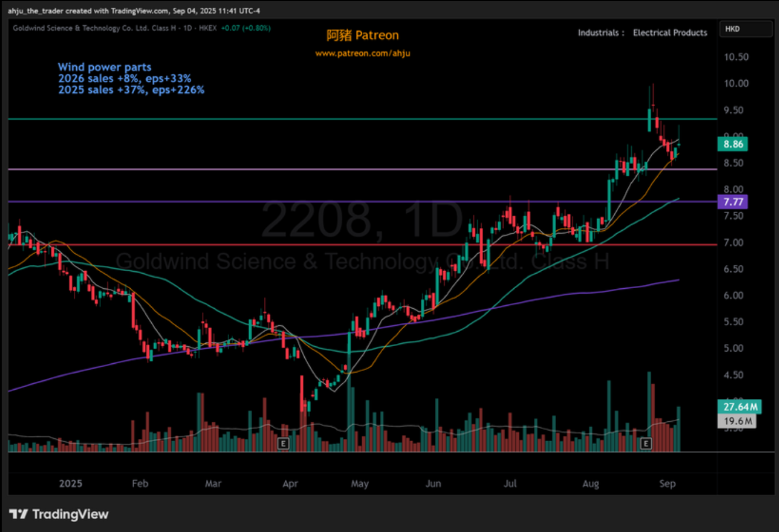Select the red horizontal line at 7.00
This screenshot has width=779, height=532.
point(243,245)
